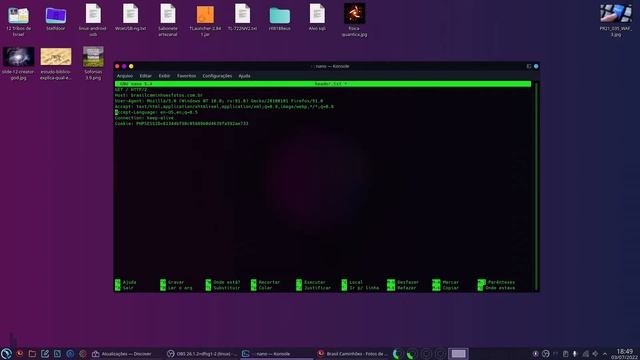Click the Connection: keep-alive line

(x=144, y=118)
